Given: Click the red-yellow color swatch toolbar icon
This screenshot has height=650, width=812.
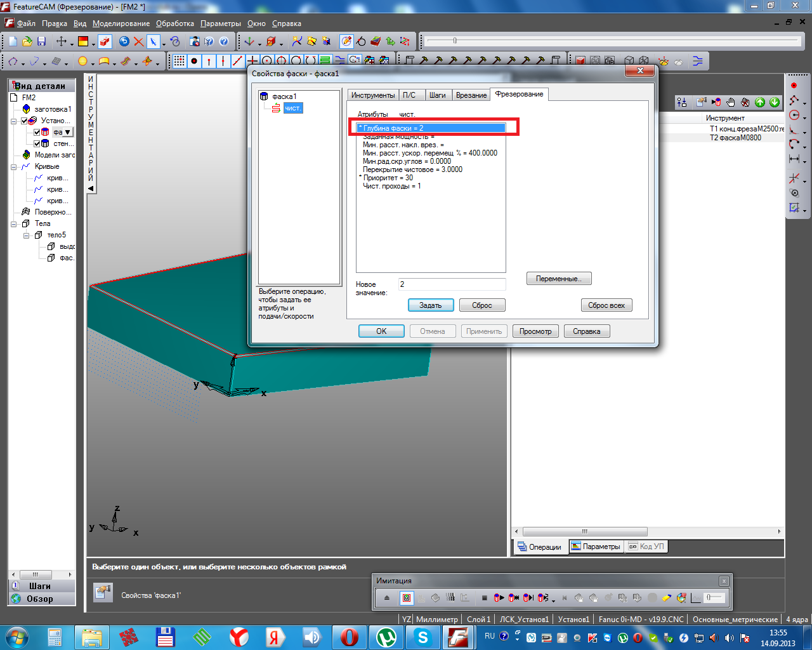Looking at the screenshot, I should pyautogui.click(x=83, y=41).
